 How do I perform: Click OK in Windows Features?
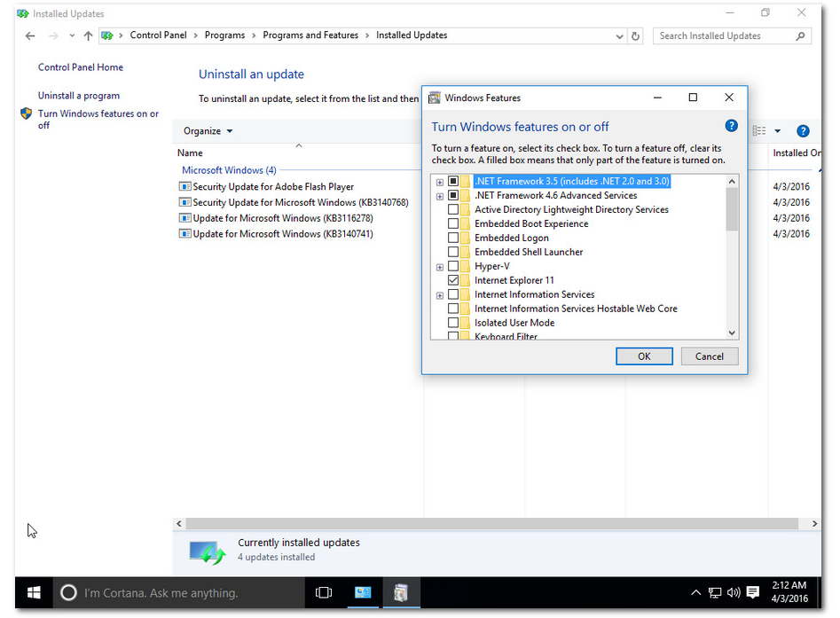pyautogui.click(x=644, y=356)
